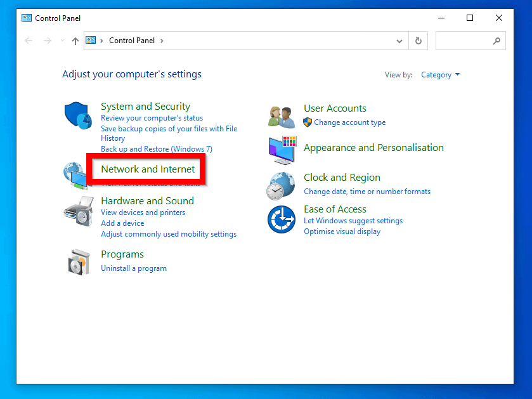The image size is (532, 399).
Task: Click View devices and printers link
Action: pos(143,213)
